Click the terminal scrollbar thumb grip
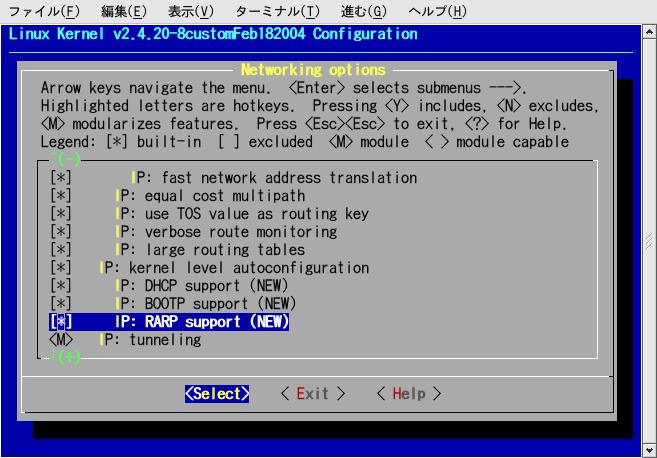This screenshot has width=657, height=458. tap(649, 241)
